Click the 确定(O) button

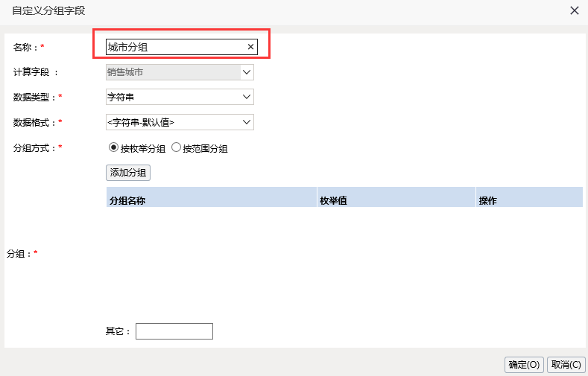[524, 364]
